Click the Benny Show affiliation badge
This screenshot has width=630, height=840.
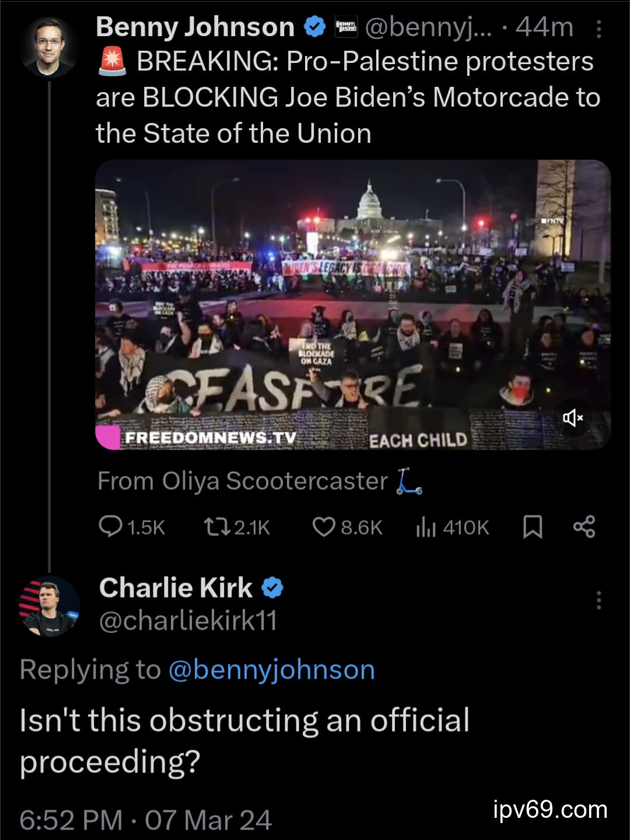[x=346, y=27]
